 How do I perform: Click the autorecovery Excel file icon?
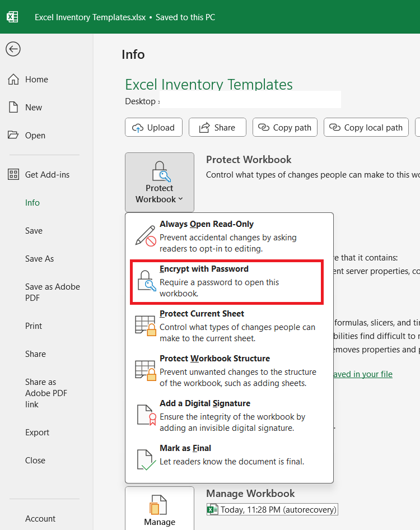(x=213, y=509)
